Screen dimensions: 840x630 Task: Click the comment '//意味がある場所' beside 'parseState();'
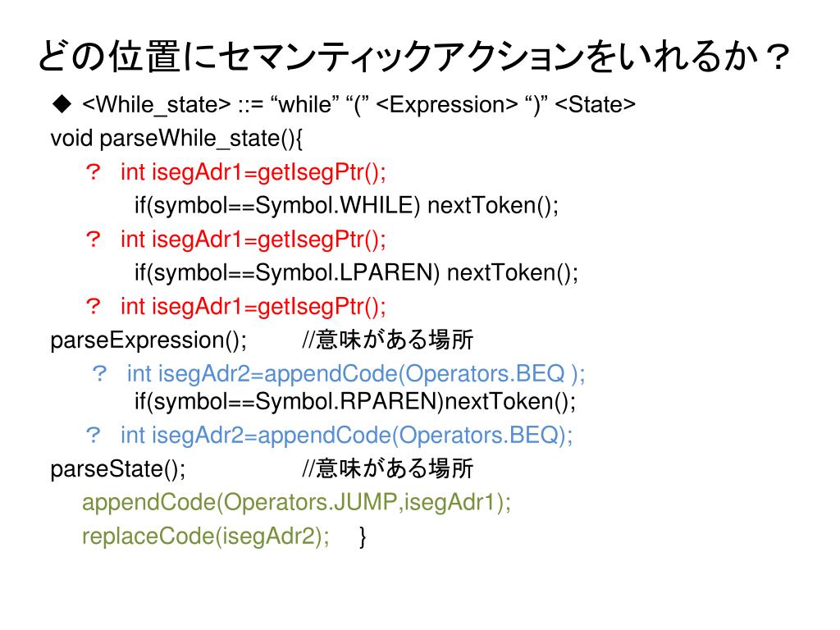tap(387, 468)
